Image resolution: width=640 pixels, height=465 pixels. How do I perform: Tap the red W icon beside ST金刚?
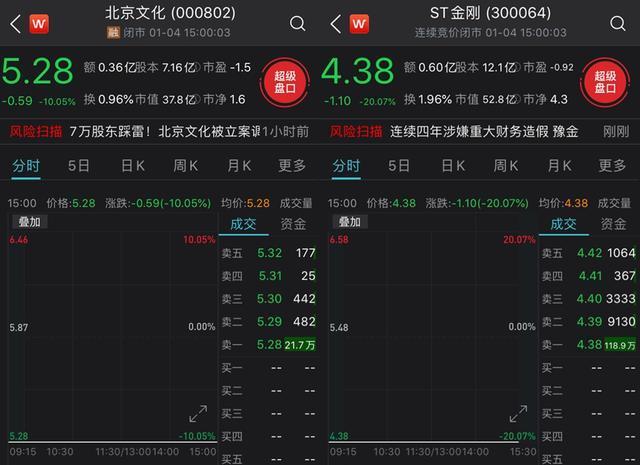(x=359, y=22)
